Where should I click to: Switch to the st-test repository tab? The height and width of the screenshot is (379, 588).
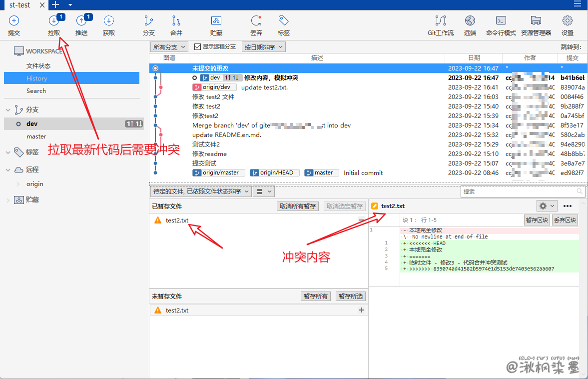(20, 5)
